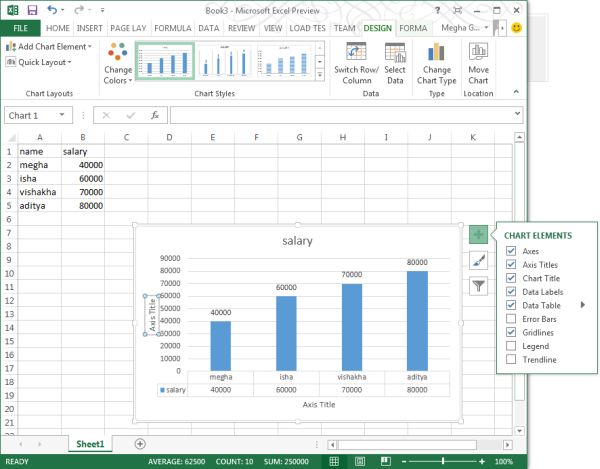Switch to Normal view in status bar
This screenshot has width=600, height=469.
click(x=334, y=461)
